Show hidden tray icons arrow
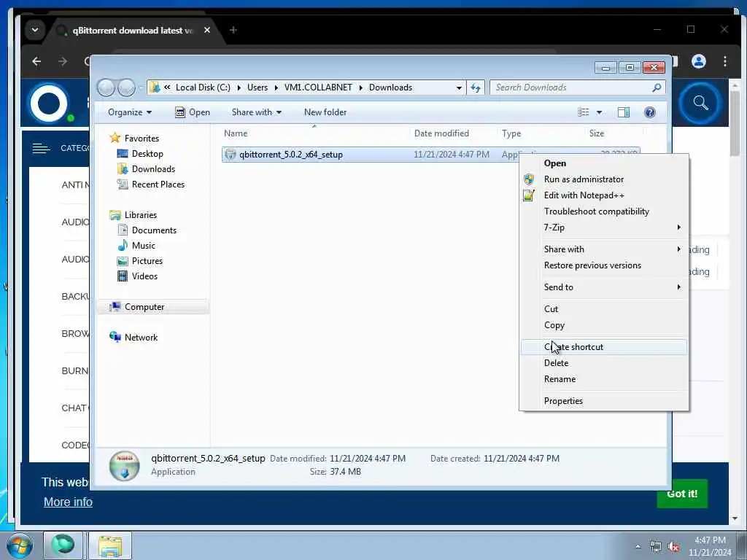Image resolution: width=747 pixels, height=560 pixels. 638,547
